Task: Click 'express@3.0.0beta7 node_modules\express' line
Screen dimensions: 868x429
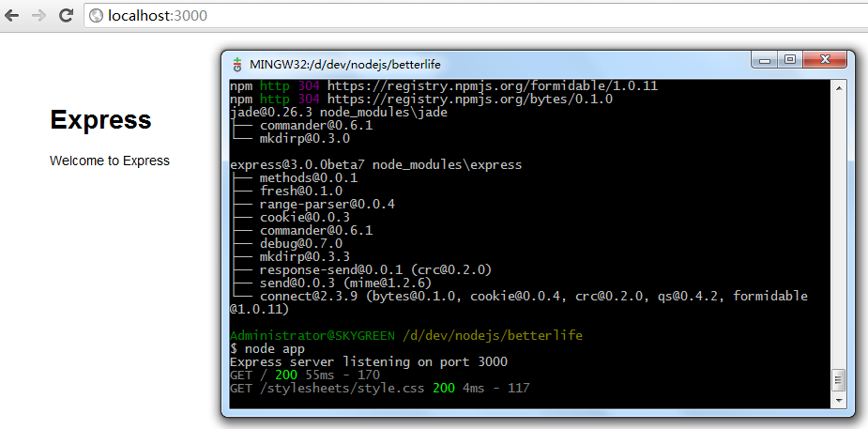Action: 376,165
